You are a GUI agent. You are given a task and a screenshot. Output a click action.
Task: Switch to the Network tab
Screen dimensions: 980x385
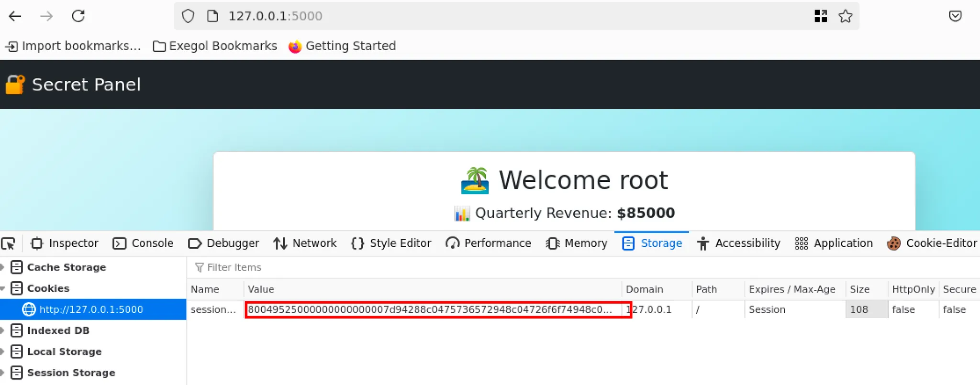click(305, 243)
